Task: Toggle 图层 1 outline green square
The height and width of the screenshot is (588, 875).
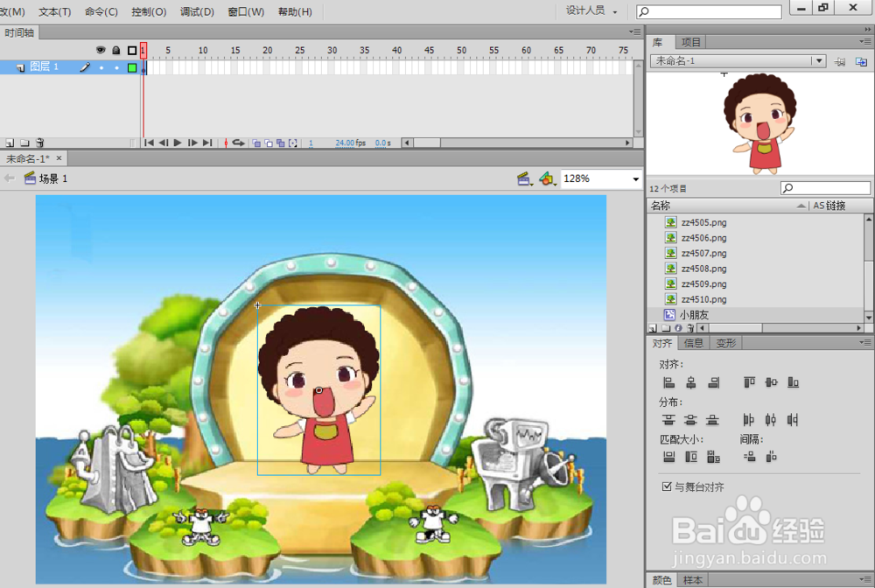Action: (x=132, y=67)
